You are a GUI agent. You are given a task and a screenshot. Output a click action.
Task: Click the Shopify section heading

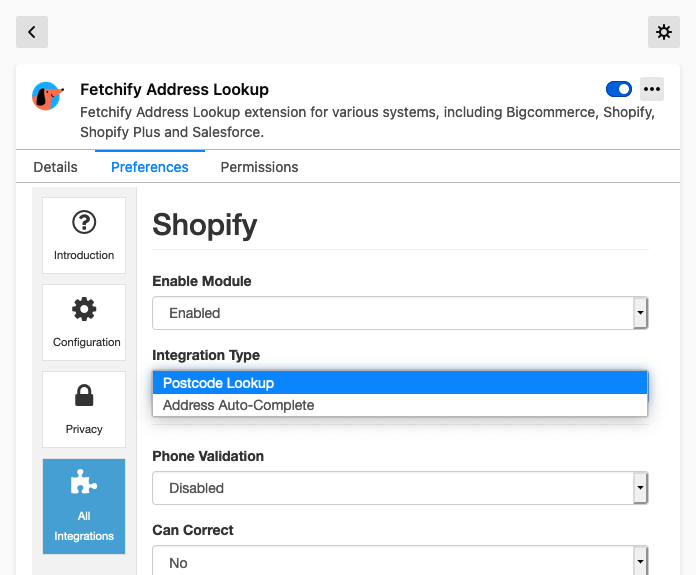pos(205,225)
